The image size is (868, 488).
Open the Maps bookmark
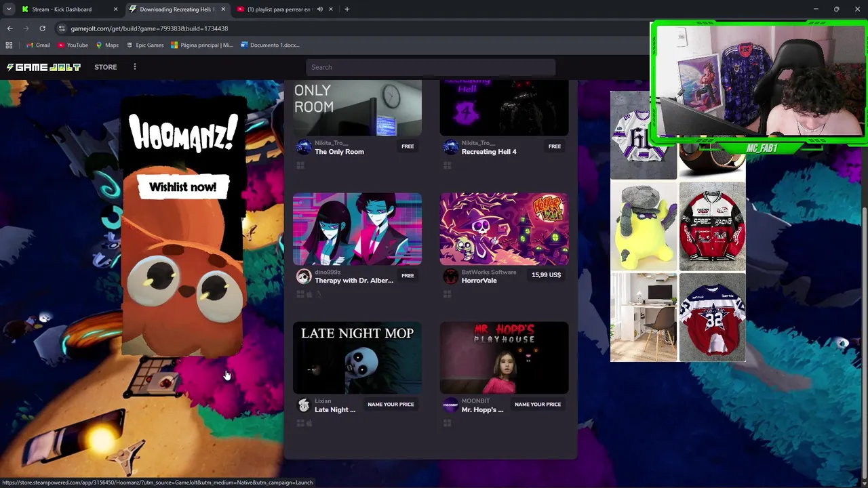click(x=107, y=45)
